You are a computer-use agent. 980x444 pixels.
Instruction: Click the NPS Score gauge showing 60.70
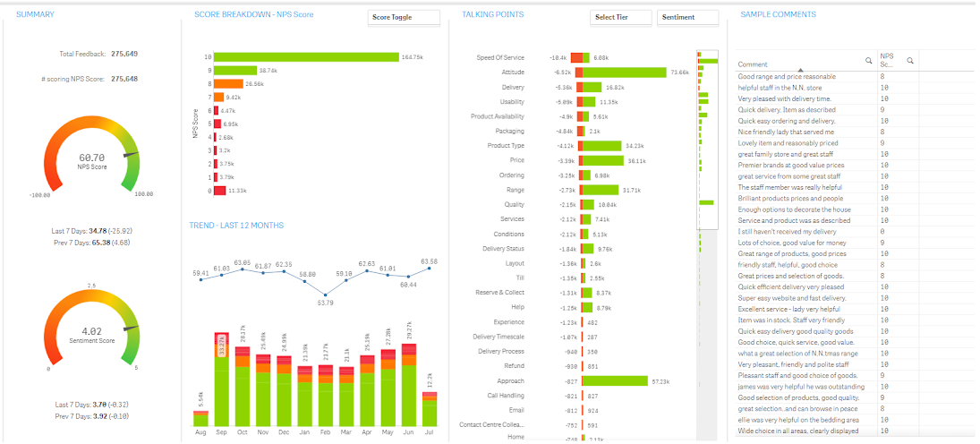tap(92, 153)
